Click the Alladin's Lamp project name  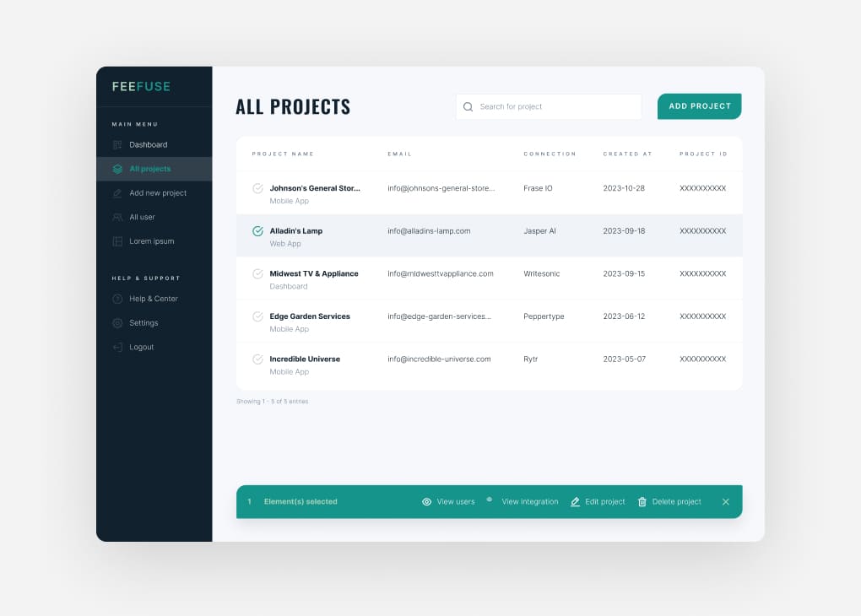pos(296,231)
